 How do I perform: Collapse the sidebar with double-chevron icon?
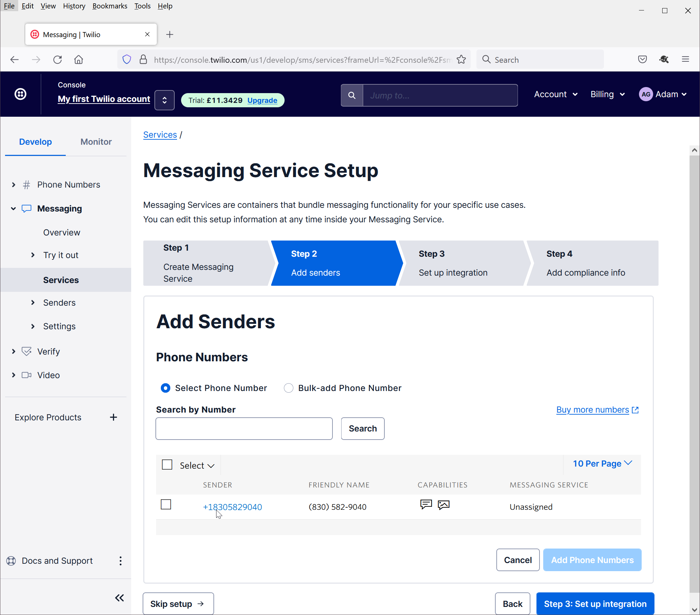point(119,598)
